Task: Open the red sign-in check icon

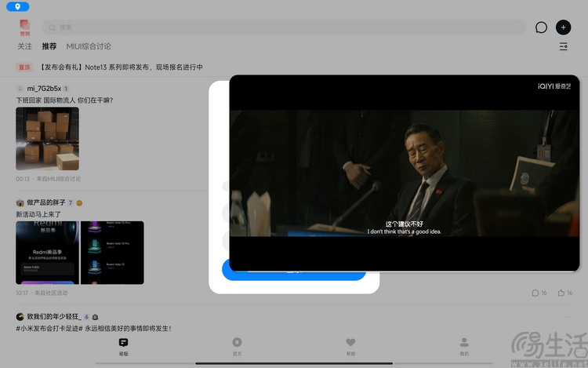Action: point(25,27)
